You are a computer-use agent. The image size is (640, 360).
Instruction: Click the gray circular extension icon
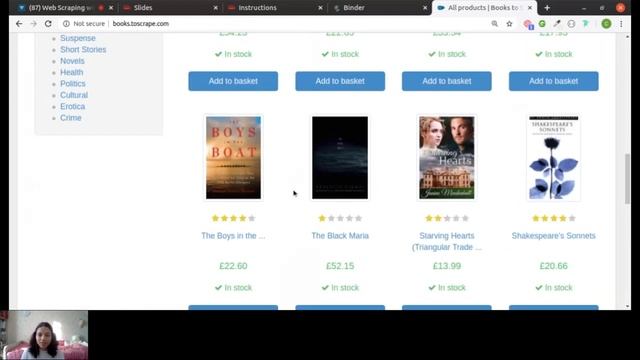pos(571,24)
